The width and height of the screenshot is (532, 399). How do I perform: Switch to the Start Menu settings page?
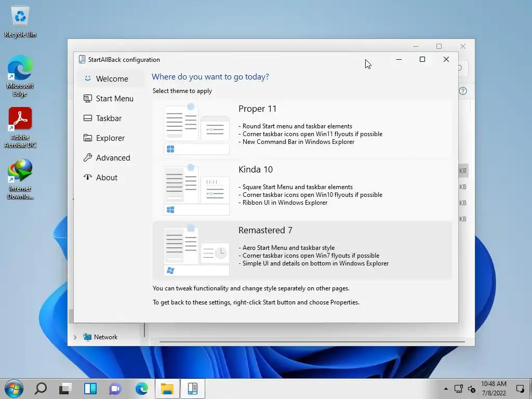tap(111, 98)
